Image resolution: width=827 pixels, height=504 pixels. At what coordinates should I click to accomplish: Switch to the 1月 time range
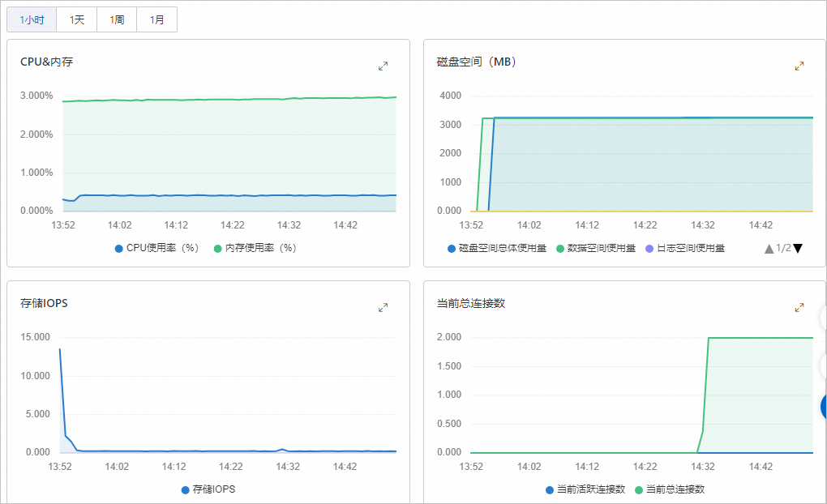click(156, 19)
